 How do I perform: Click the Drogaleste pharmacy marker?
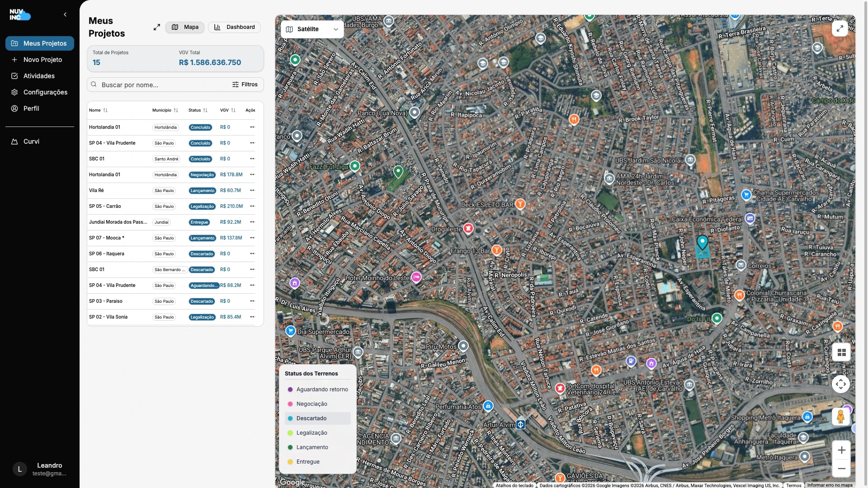[x=468, y=228]
